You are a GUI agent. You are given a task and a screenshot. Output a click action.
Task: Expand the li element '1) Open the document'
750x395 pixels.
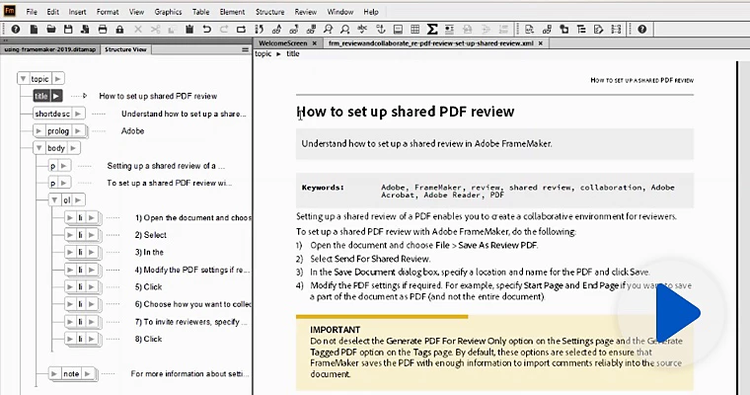pyautogui.click(x=70, y=218)
